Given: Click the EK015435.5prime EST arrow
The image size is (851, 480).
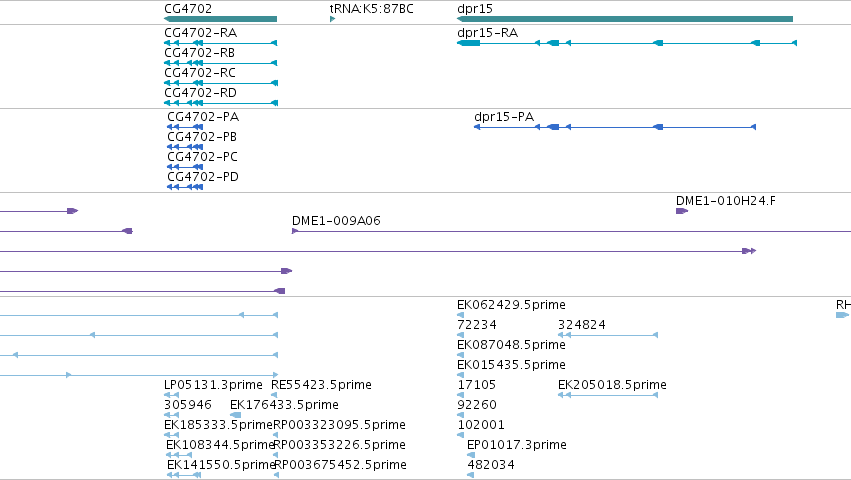Looking at the screenshot, I should coord(461,375).
